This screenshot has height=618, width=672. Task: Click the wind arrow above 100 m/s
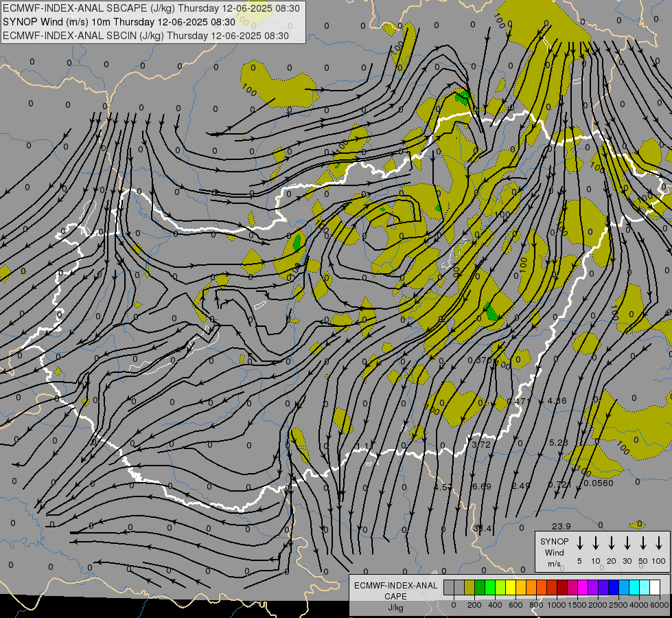(659, 543)
